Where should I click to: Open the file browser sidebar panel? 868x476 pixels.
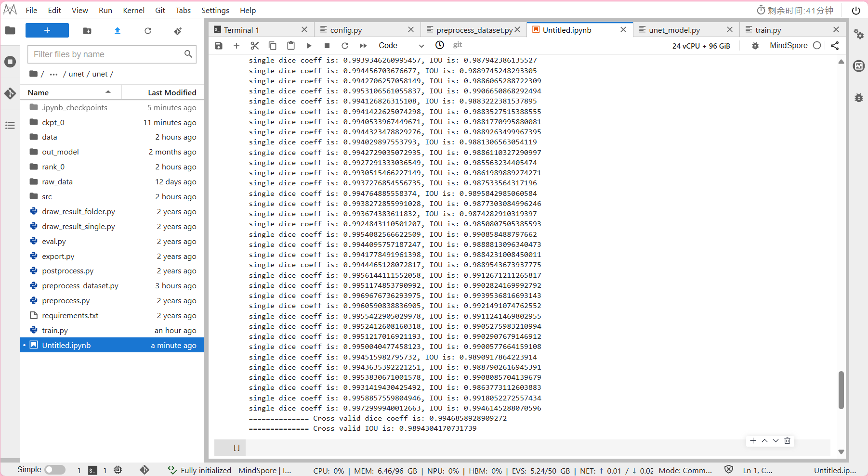click(x=10, y=31)
